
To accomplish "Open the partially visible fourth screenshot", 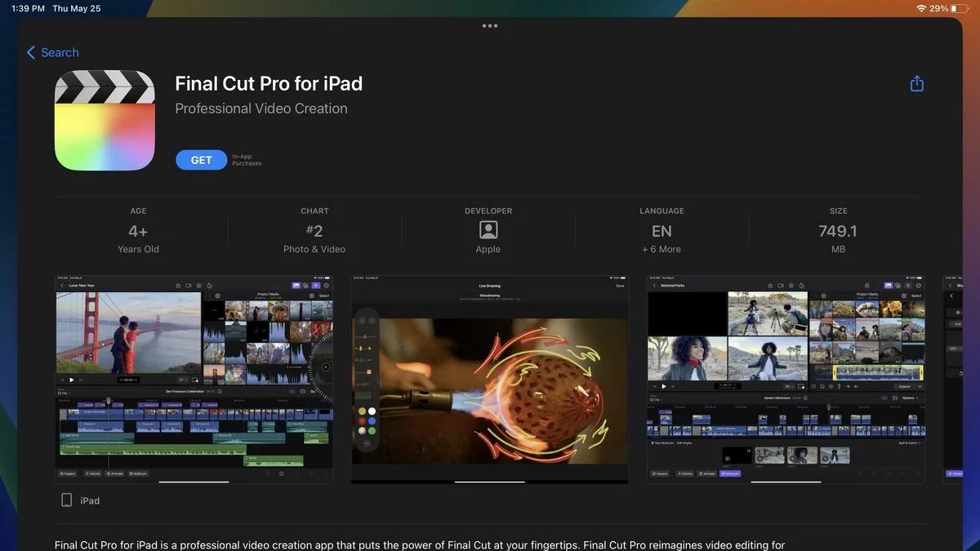I will click(x=953, y=380).
